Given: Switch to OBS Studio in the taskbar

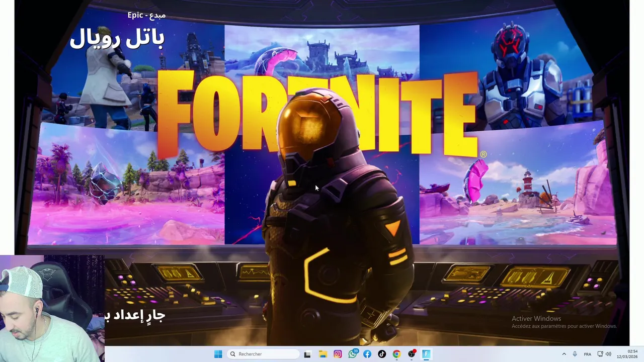Looking at the screenshot, I should point(412,354).
